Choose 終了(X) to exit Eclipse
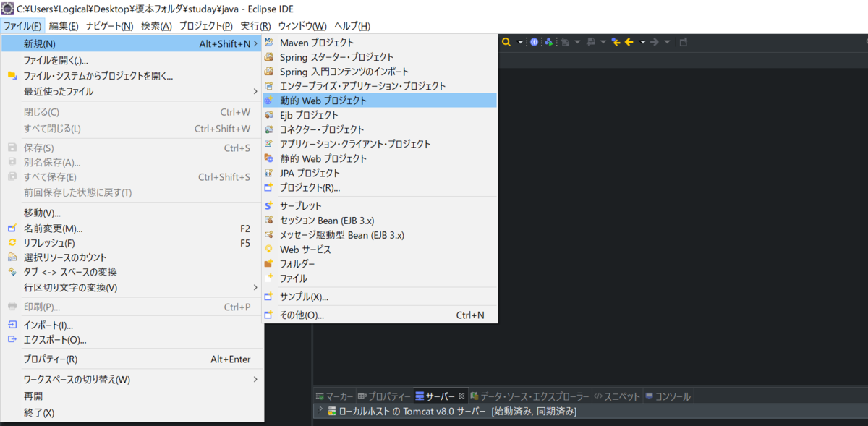 pos(132,412)
